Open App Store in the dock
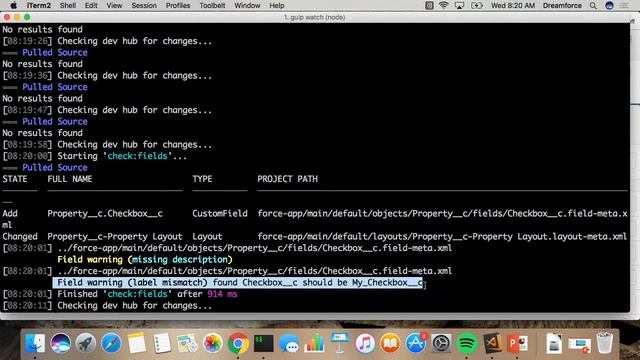The image size is (640, 360). 416,343
